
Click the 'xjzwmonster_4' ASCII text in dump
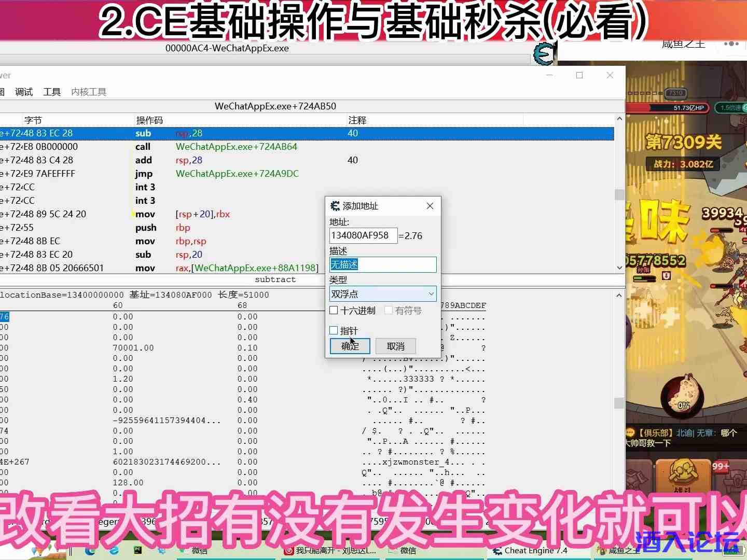pos(417,462)
